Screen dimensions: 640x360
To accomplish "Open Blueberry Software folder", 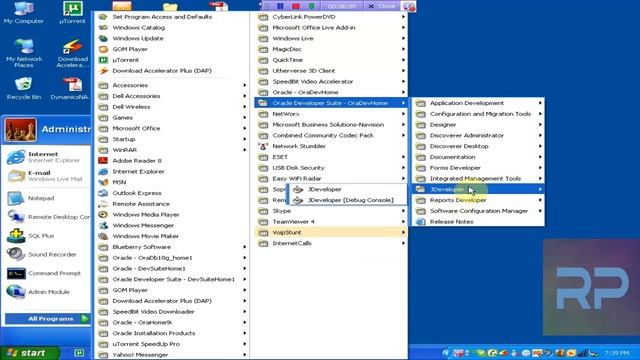I will tap(172, 247).
